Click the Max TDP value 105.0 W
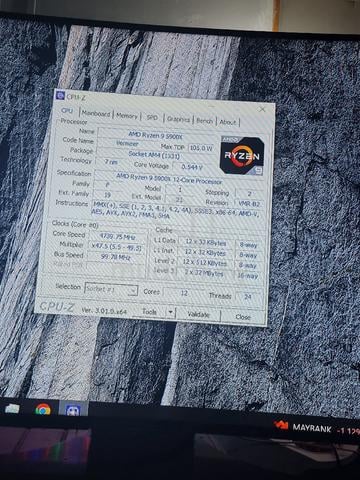The image size is (360, 480). coord(201,148)
